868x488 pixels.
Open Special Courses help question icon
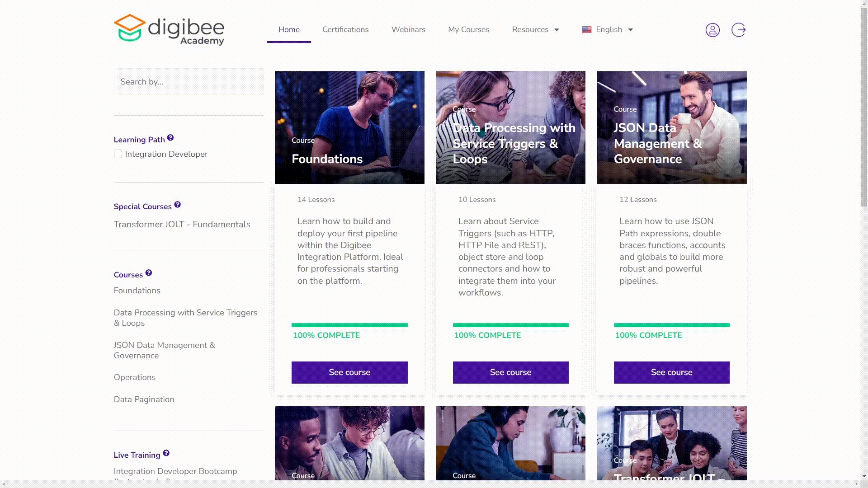tap(178, 205)
